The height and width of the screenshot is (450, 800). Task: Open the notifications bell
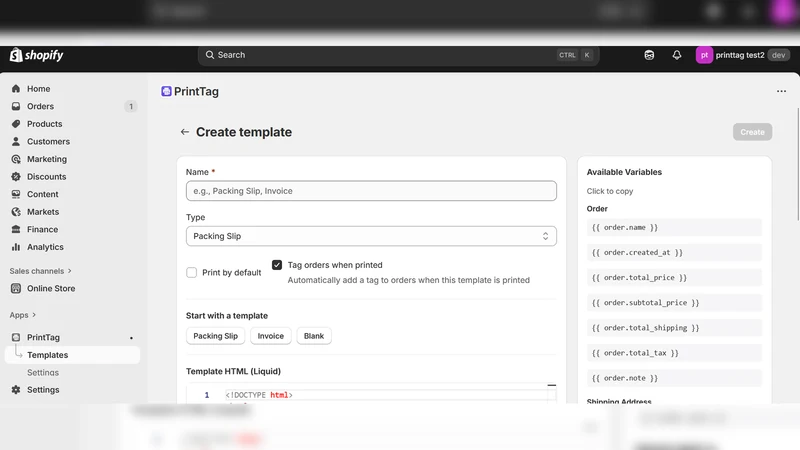[677, 55]
